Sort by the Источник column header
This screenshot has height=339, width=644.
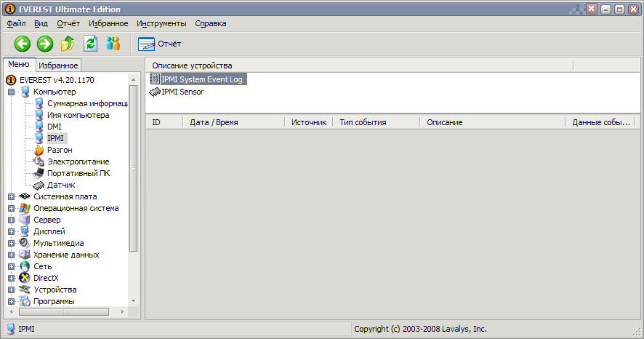tap(309, 122)
